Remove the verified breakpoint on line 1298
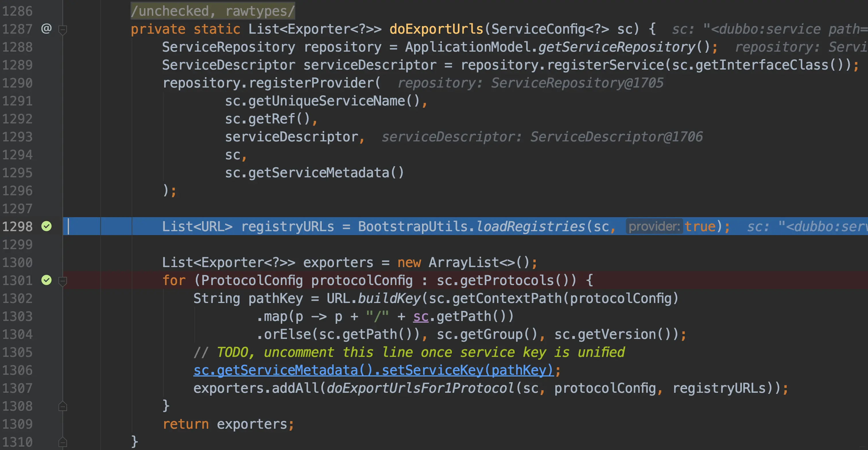 click(x=46, y=226)
